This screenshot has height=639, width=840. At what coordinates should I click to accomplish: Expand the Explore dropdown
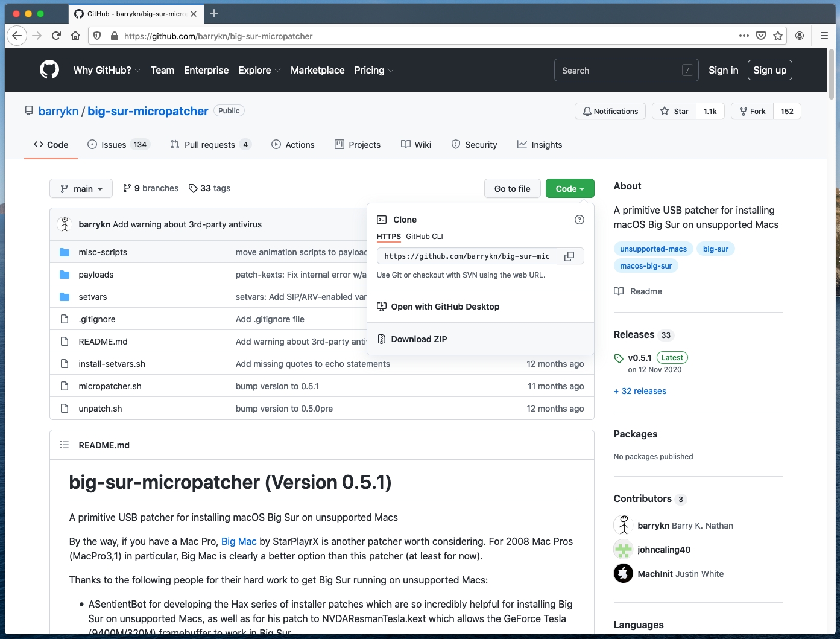coord(259,70)
